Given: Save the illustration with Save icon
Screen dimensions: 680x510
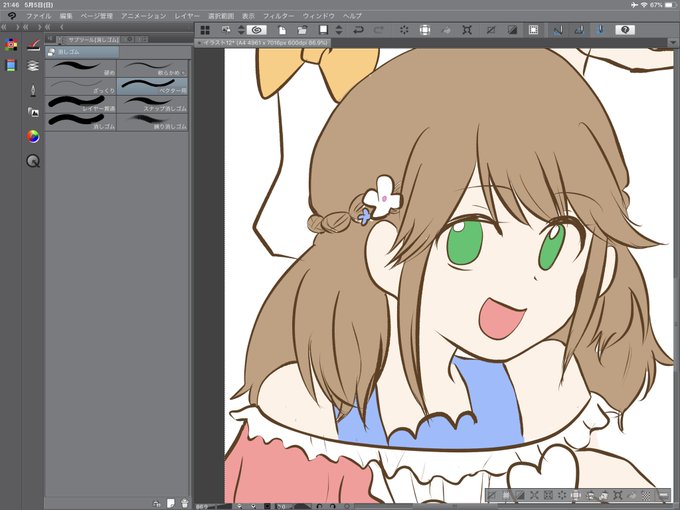Looking at the screenshot, I should pyautogui.click(x=324, y=30).
